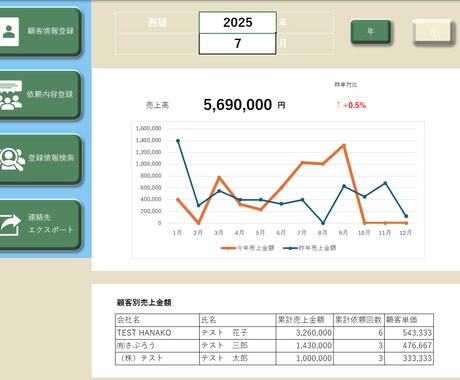The image size is (460, 380).
Task: Click the 12月 axis label on chart
Action: (x=406, y=233)
